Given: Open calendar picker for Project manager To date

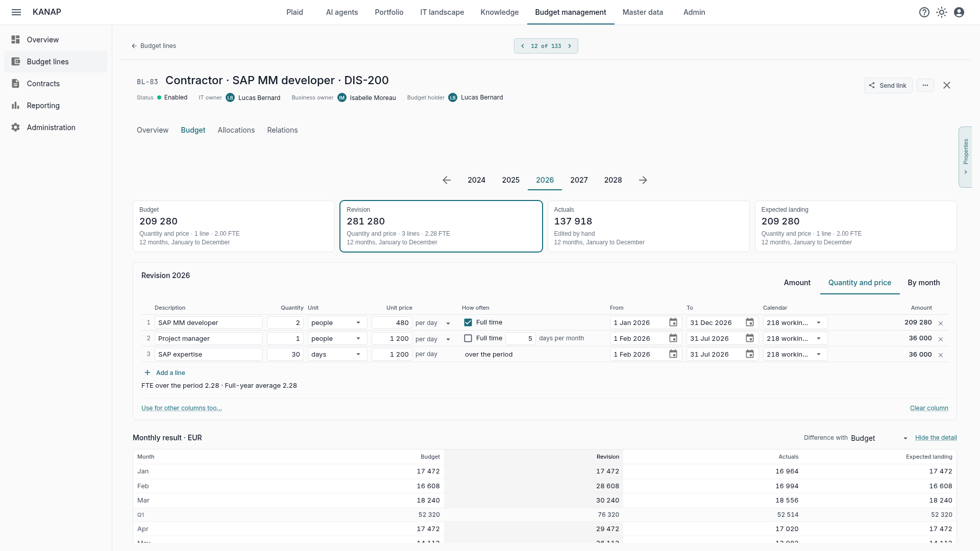Looking at the screenshot, I should point(750,338).
